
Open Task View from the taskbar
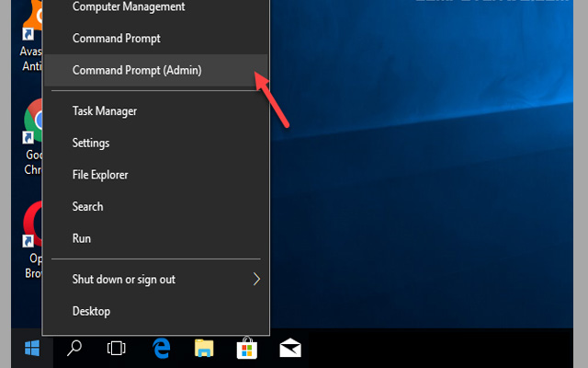117,349
